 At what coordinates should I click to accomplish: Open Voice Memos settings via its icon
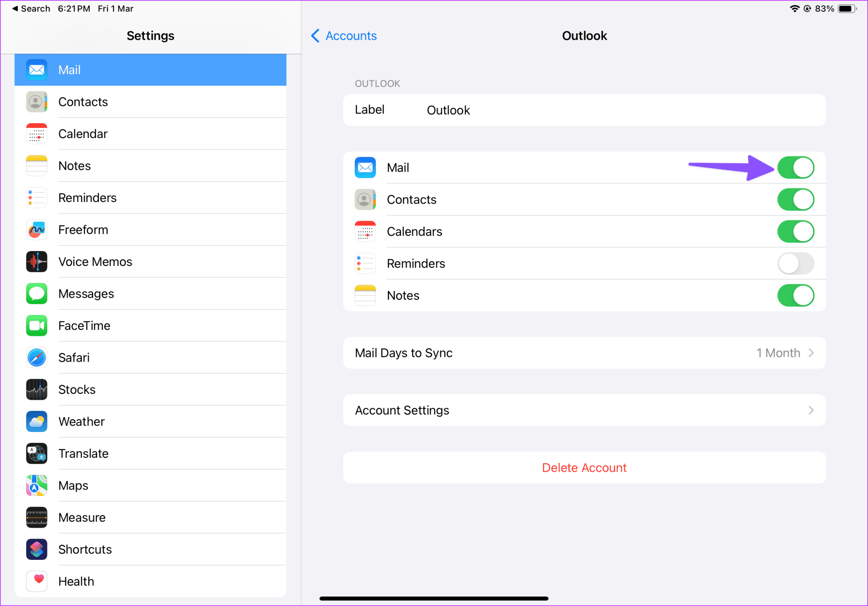tap(36, 262)
